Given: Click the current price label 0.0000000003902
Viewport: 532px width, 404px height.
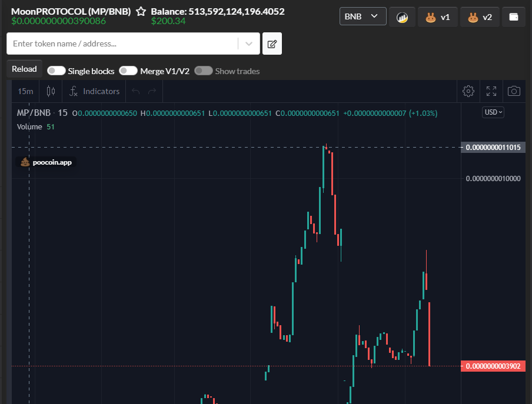Looking at the screenshot, I should click(493, 366).
